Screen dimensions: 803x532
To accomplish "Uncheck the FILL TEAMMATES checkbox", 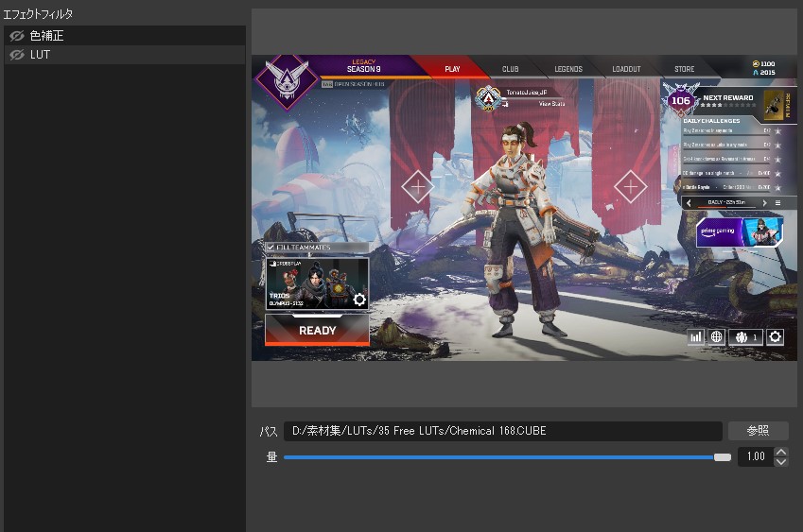I will coord(271,248).
